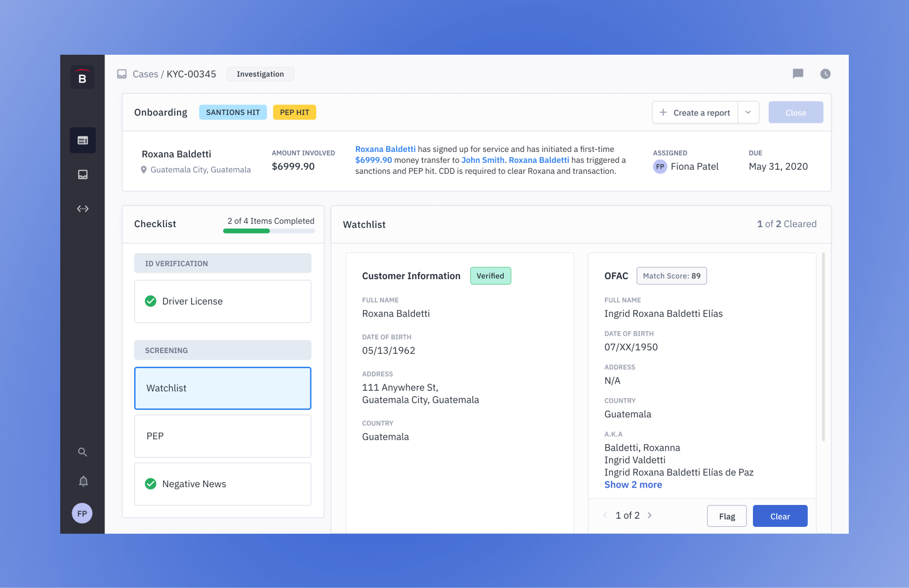Screen dimensions: 909x588
Task: Open the history clock icon
Action: coord(825,74)
